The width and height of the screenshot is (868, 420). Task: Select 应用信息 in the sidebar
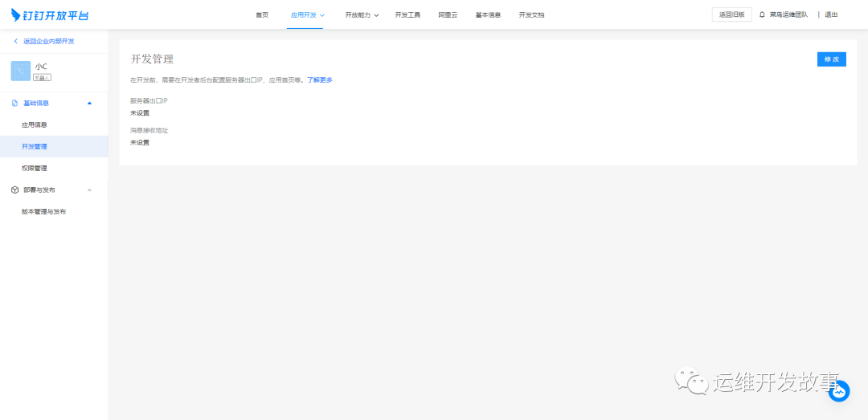[x=35, y=125]
